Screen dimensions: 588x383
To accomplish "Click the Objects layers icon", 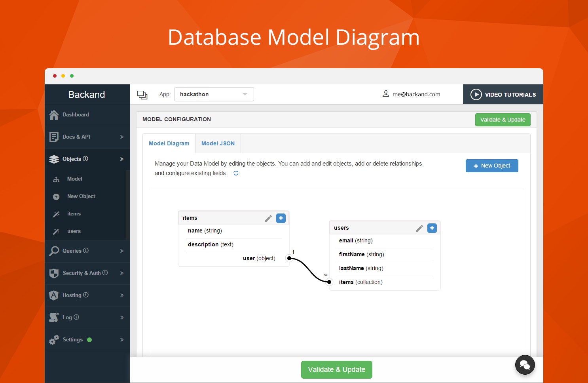I will [x=54, y=159].
